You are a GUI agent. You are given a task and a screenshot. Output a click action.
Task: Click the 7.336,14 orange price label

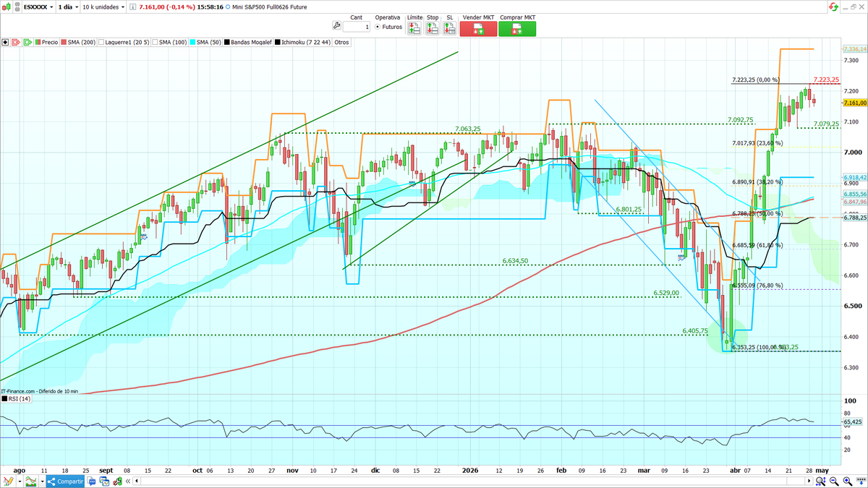(855, 48)
